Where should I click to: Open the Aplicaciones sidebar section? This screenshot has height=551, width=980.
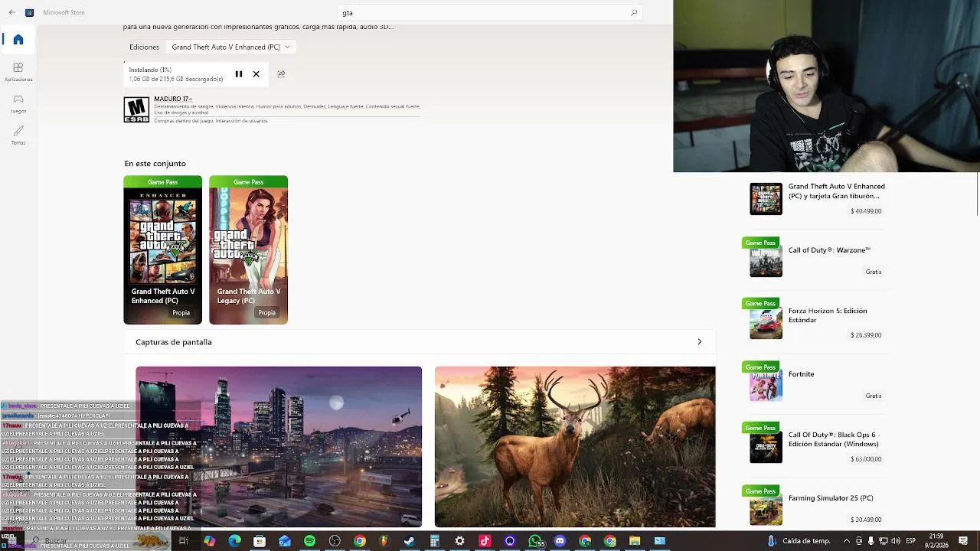point(18,72)
